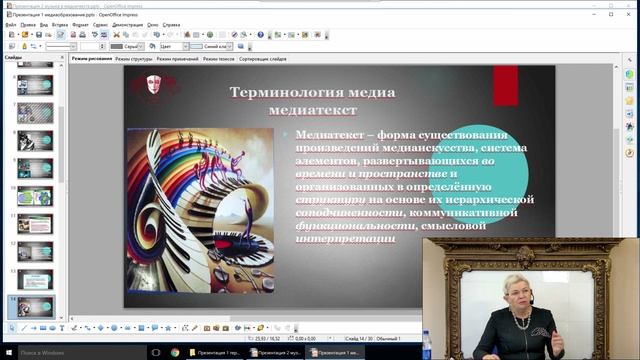The height and width of the screenshot is (360, 640).
Task: Open the Формат menu
Action: 80,25
